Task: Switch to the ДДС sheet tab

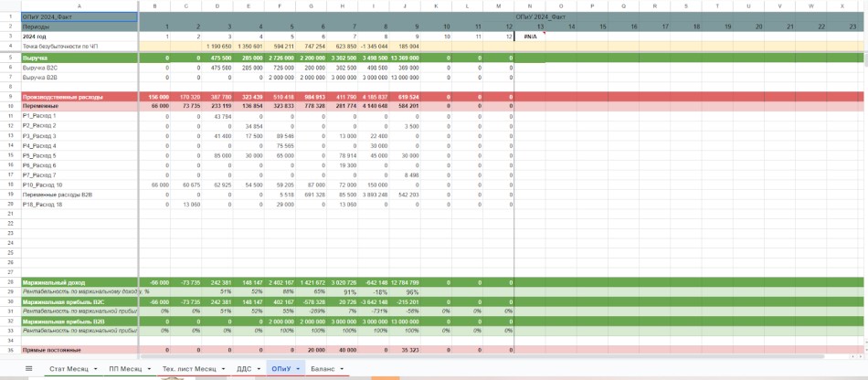Action: (243, 368)
